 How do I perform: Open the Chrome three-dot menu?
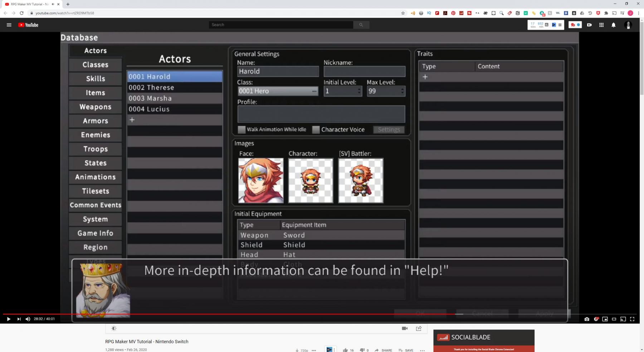coord(638,13)
